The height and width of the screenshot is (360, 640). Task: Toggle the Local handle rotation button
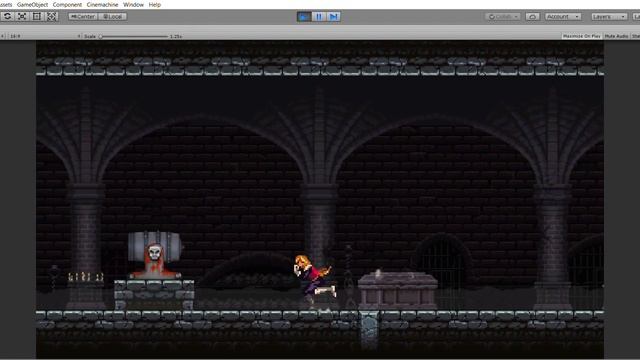pyautogui.click(x=112, y=17)
